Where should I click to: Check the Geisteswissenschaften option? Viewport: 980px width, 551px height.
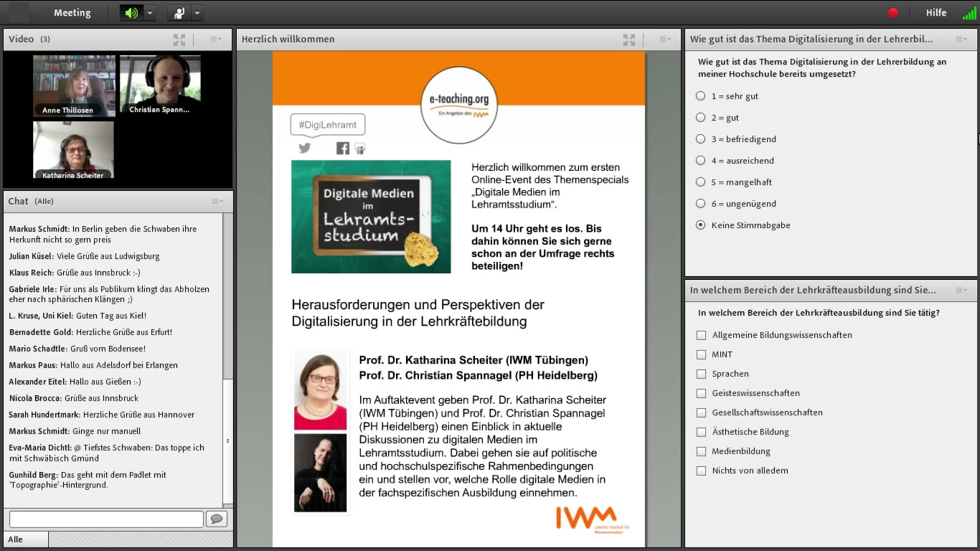[702, 393]
